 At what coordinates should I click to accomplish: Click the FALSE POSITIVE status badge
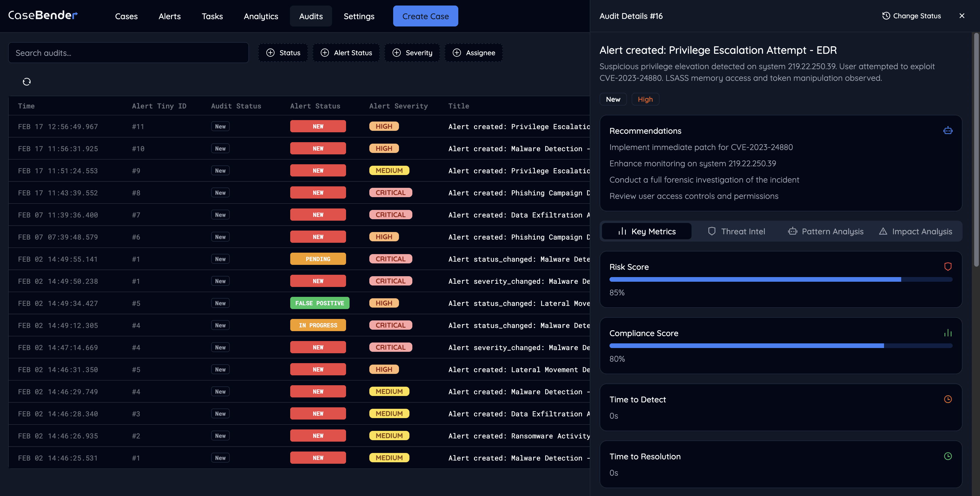pos(320,303)
